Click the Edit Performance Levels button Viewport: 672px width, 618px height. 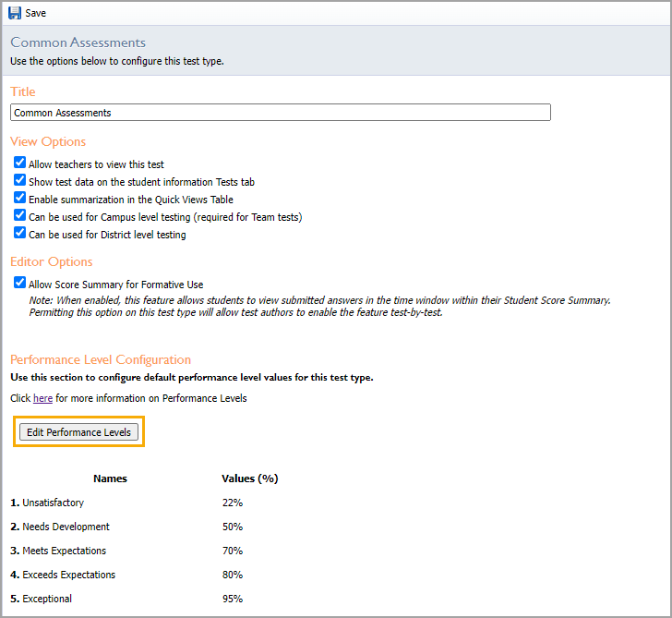tap(78, 432)
